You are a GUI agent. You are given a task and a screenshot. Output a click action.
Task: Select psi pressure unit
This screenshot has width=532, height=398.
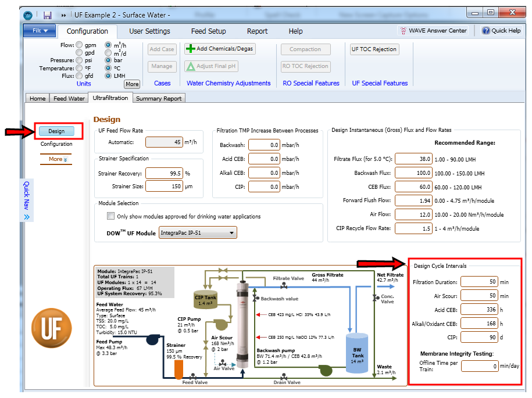pyautogui.click(x=79, y=60)
